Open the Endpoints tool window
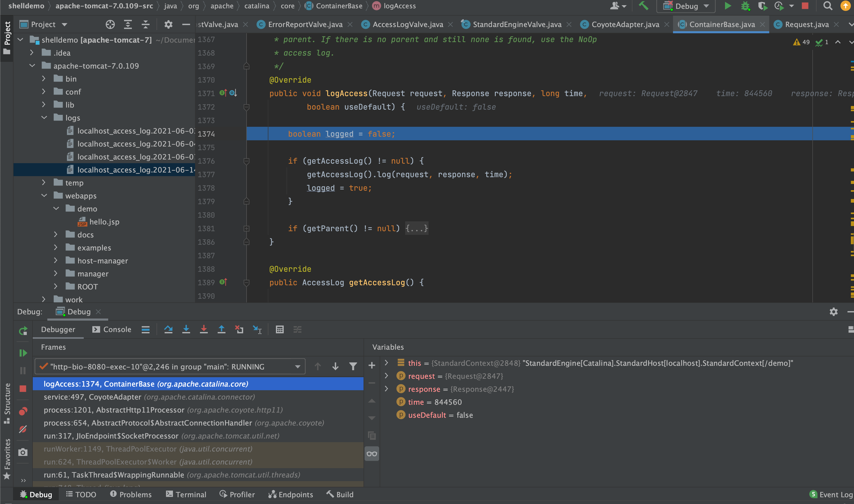This screenshot has height=504, width=854. 291,494
